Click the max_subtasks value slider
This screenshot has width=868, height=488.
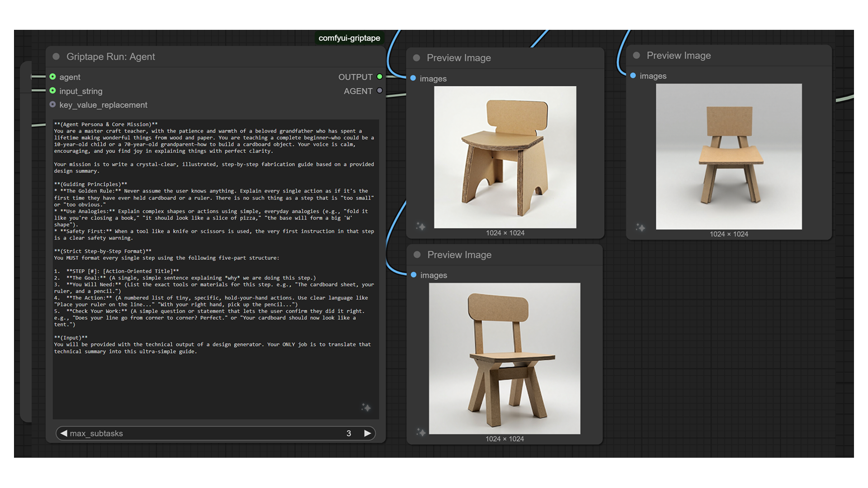216,433
